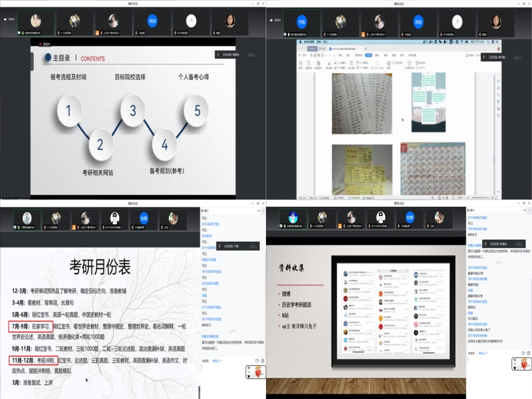
Task: Click microphone icon on 怡雯's tile, bottom-right window
Action: [x=398, y=226]
